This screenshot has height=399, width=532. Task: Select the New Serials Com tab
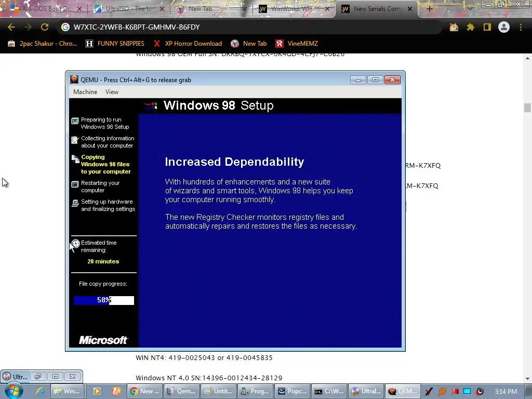point(376,9)
